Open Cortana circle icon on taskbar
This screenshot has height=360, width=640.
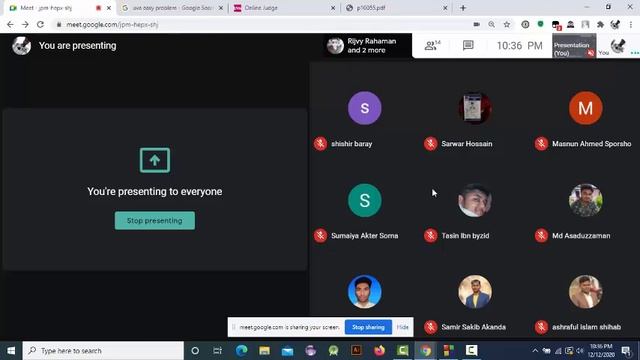click(x=195, y=351)
